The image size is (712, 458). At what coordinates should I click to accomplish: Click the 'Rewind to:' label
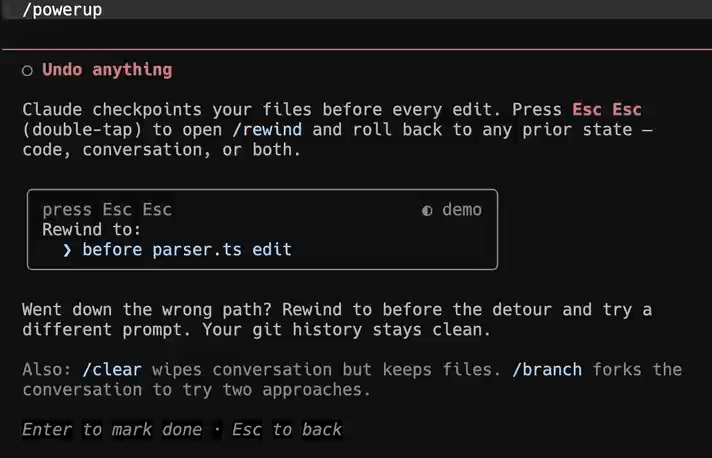tap(92, 230)
